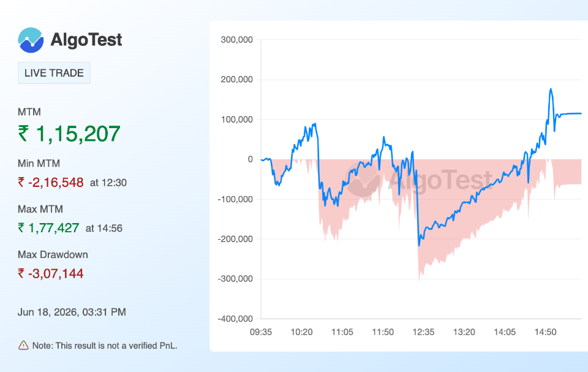Screen dimensions: 588x372
Task: Click the 09:35 marker on time axis
Action: click(x=261, y=332)
